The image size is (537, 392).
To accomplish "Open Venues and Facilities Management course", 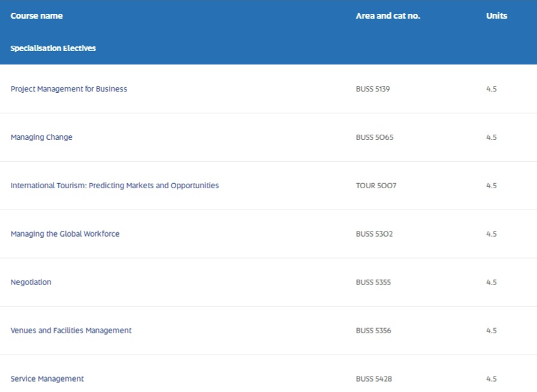I will point(71,331).
